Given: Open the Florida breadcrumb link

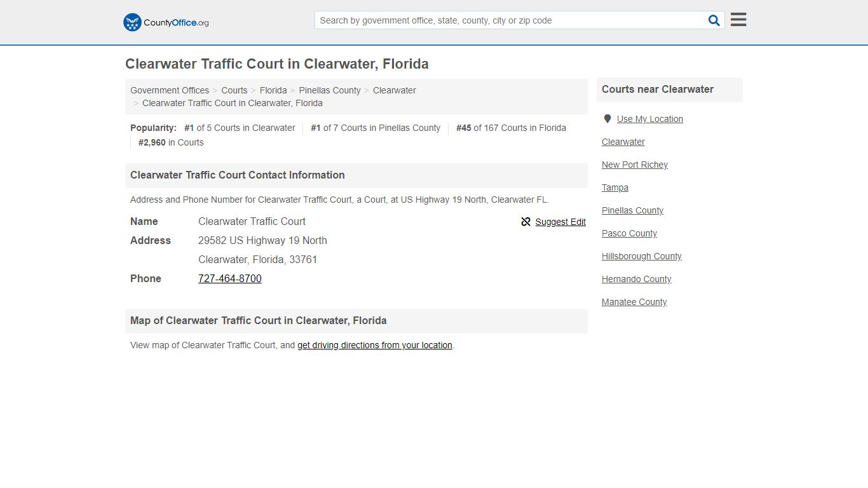Looking at the screenshot, I should tap(273, 90).
